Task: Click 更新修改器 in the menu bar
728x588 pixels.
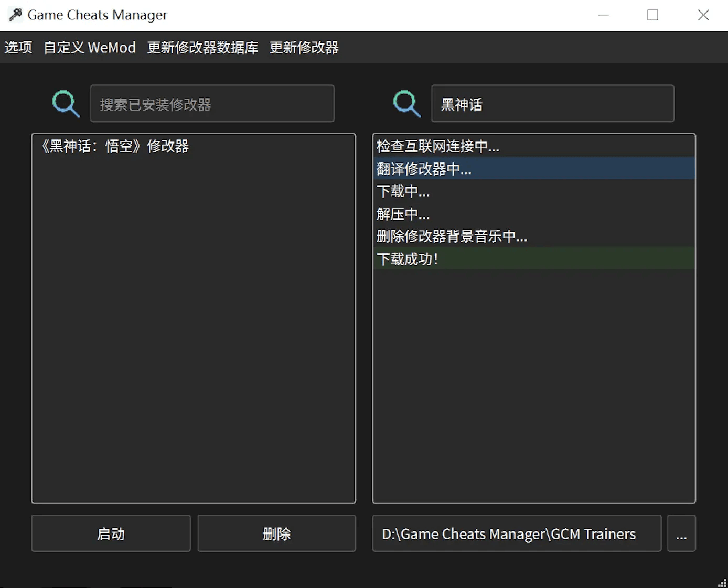Action: point(304,48)
